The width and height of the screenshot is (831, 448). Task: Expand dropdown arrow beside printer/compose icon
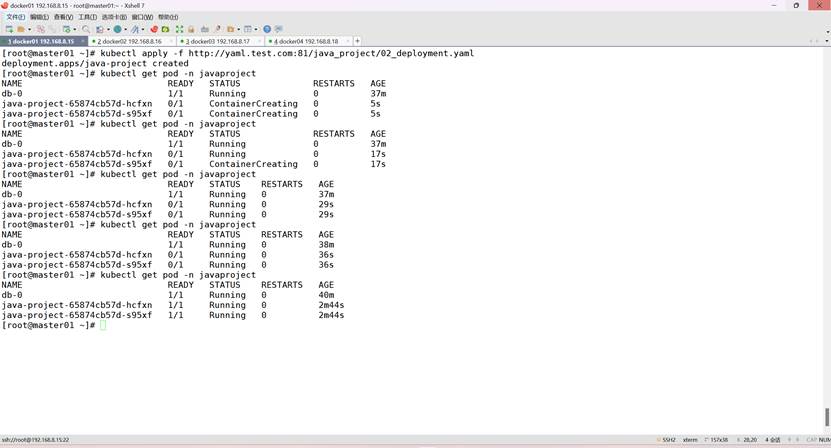click(108, 30)
